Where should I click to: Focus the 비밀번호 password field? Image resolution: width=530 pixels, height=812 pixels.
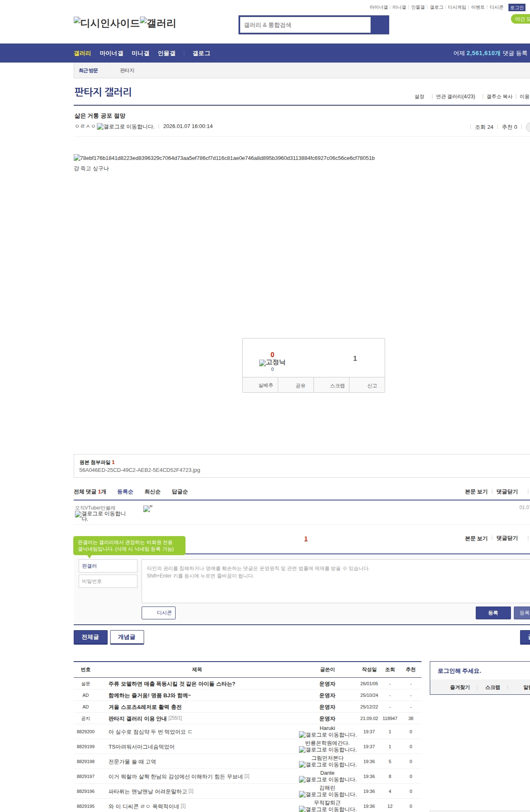(108, 581)
